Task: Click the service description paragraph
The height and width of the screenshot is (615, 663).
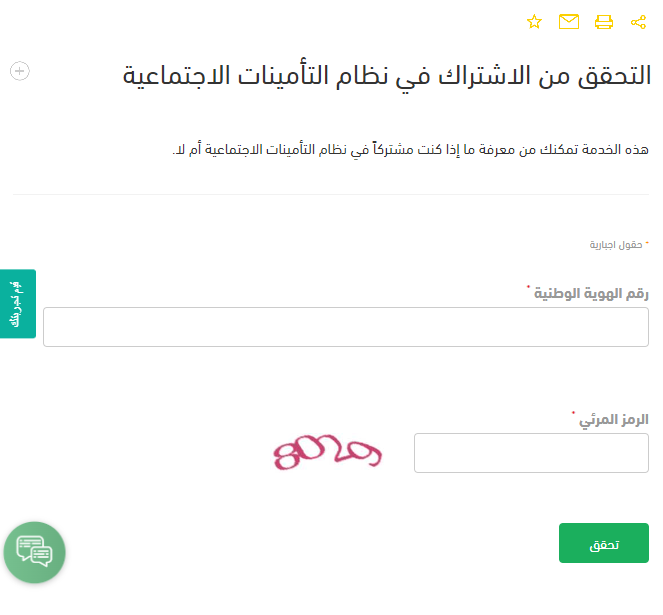Action: [x=410, y=149]
